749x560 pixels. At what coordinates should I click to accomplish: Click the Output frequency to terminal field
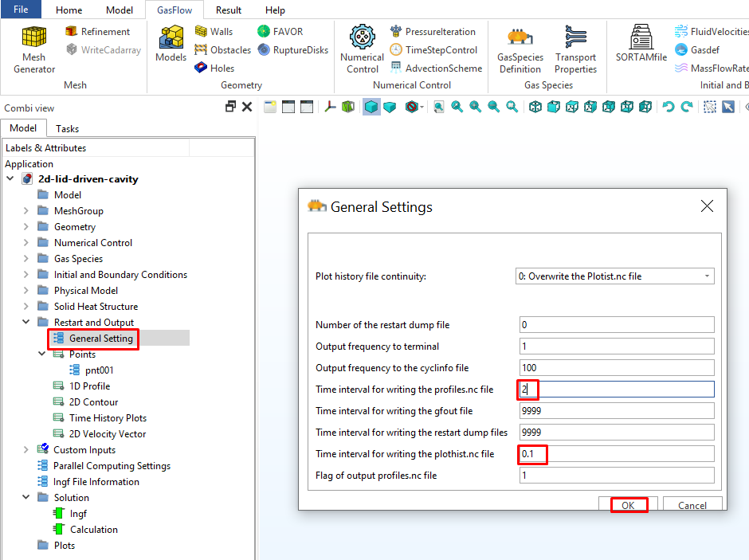615,347
